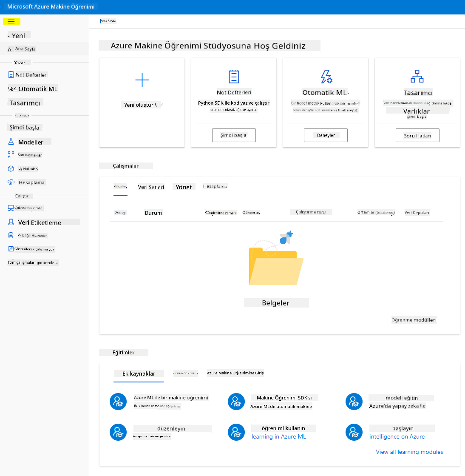
Task: Select the first tab in Çalışmalar panel
Action: [x=120, y=186]
